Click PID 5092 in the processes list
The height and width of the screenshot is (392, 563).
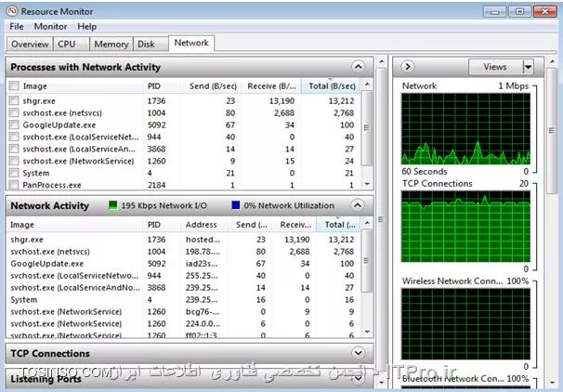coord(157,124)
